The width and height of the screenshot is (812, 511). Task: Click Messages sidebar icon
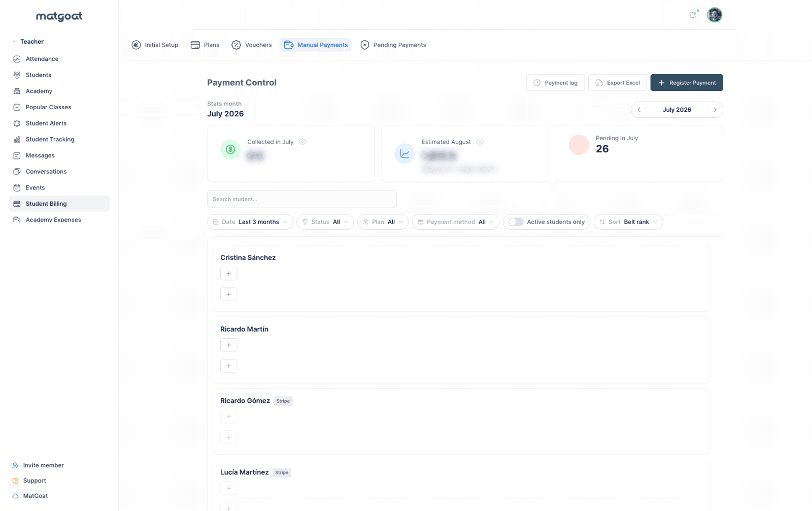click(x=17, y=155)
